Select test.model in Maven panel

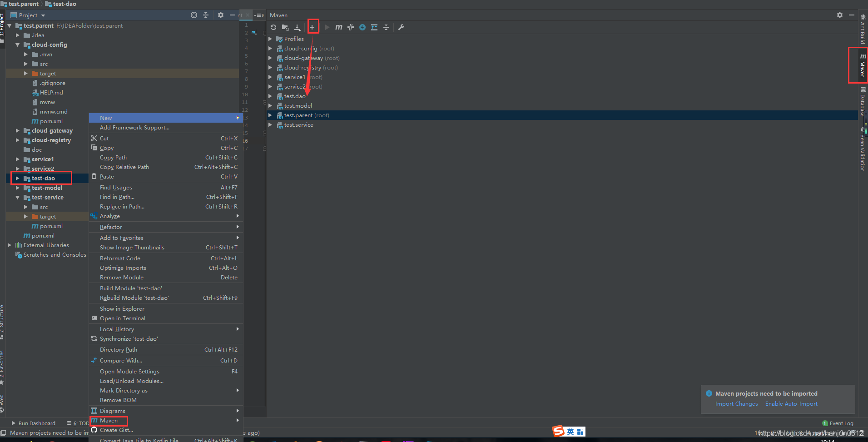298,106
